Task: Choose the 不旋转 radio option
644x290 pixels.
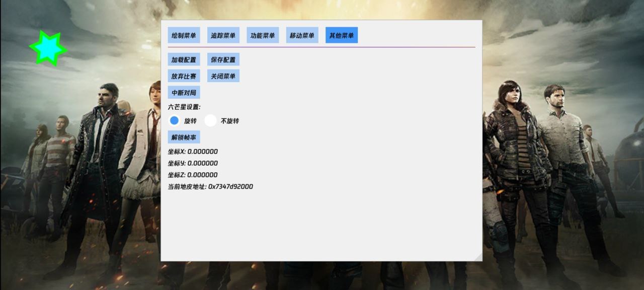Action: click(211, 121)
